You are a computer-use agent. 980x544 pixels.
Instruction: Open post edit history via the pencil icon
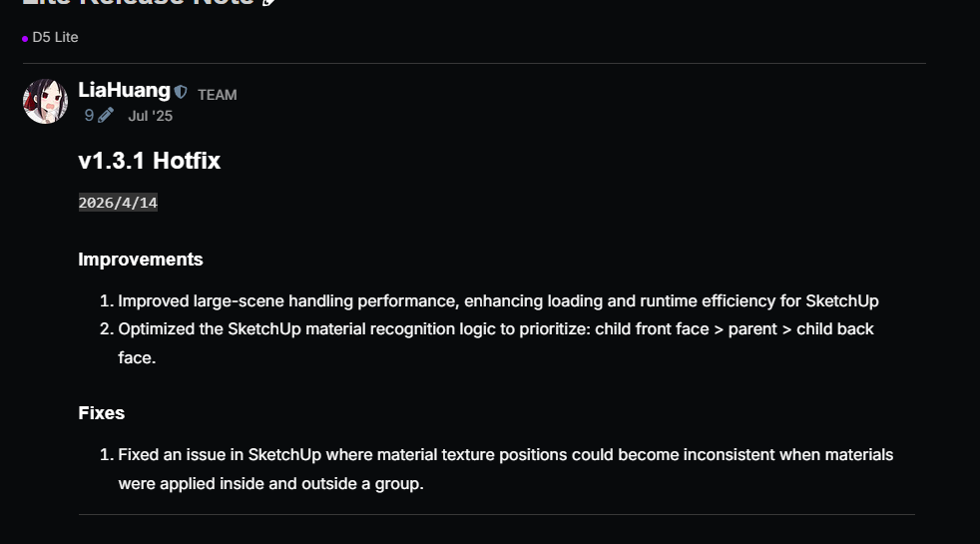click(106, 116)
